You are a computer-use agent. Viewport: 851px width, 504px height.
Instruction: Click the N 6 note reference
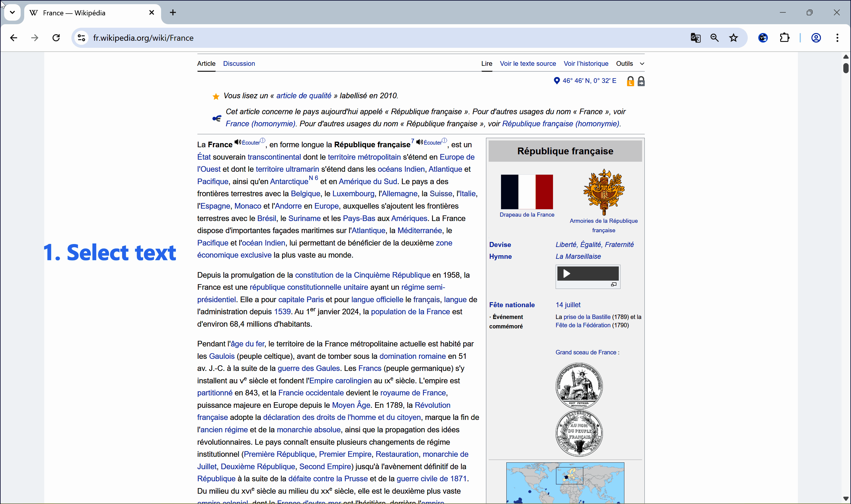click(x=313, y=178)
